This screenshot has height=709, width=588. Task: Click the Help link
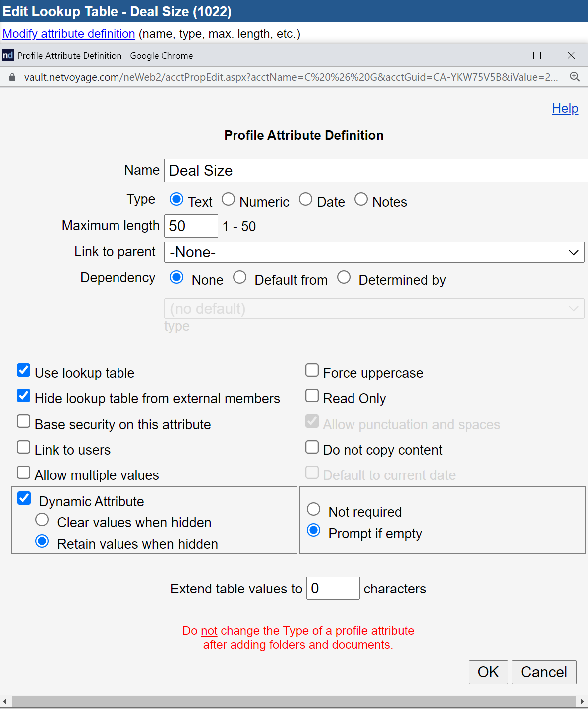tap(565, 108)
